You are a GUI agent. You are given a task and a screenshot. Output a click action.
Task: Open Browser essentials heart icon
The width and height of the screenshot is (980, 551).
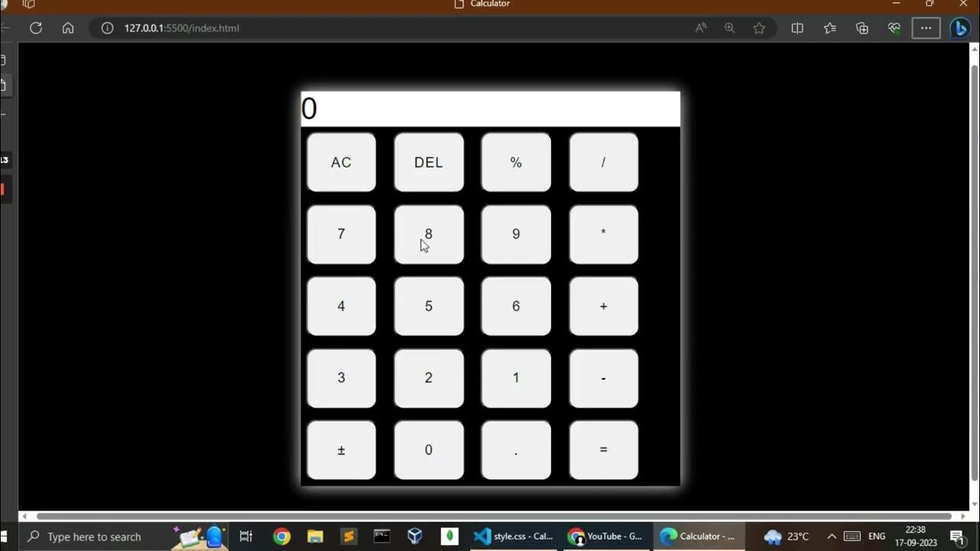[x=894, y=28]
